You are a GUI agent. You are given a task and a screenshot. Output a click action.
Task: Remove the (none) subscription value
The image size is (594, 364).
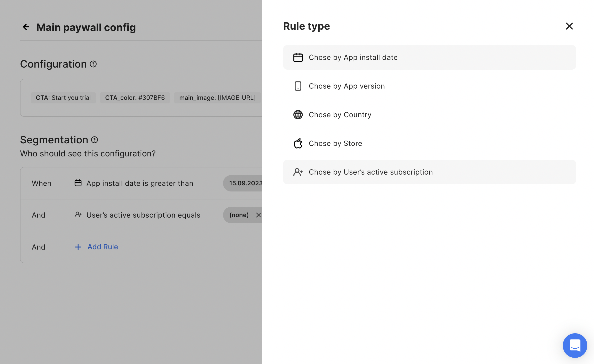[x=258, y=215]
